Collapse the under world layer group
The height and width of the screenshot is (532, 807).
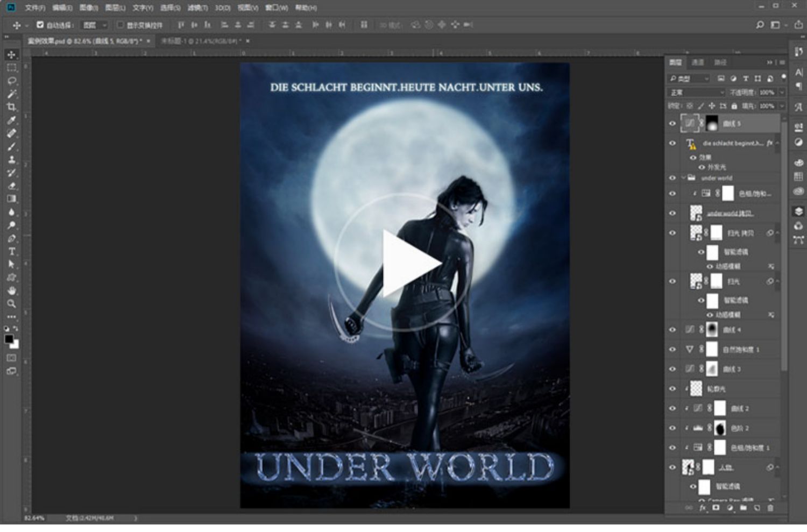[x=684, y=178]
